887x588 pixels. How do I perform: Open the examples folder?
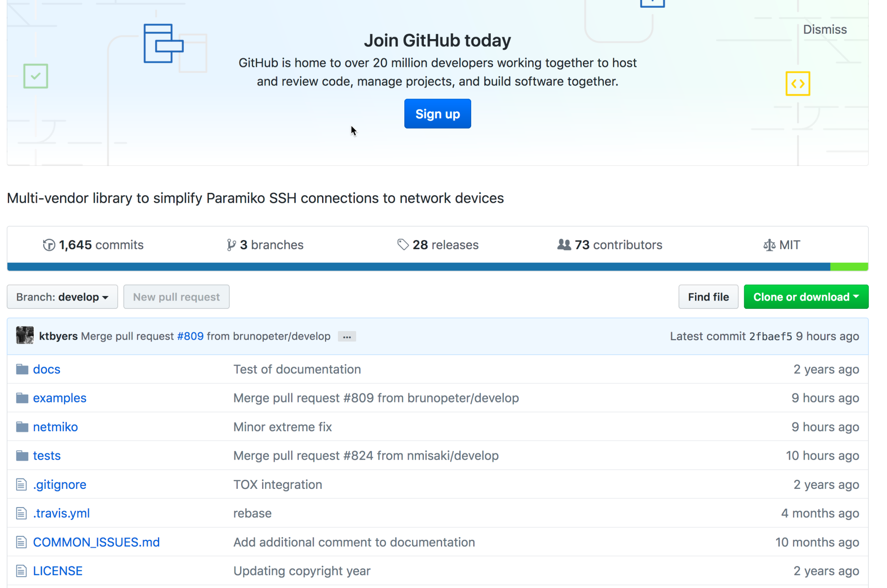60,398
